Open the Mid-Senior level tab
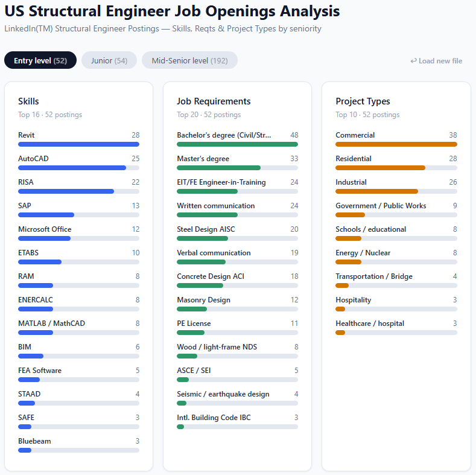Viewport: 476px width, 475px height. coord(189,60)
